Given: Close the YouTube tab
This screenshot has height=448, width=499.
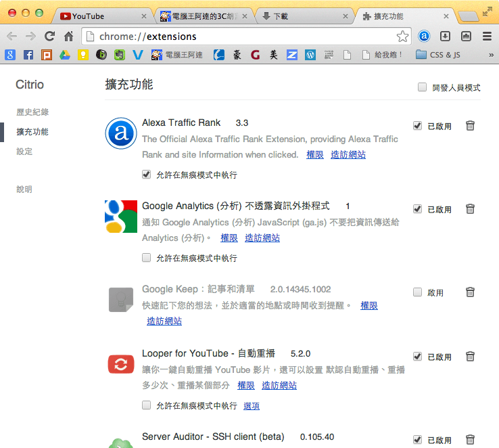Looking at the screenshot, I should pos(144,16).
